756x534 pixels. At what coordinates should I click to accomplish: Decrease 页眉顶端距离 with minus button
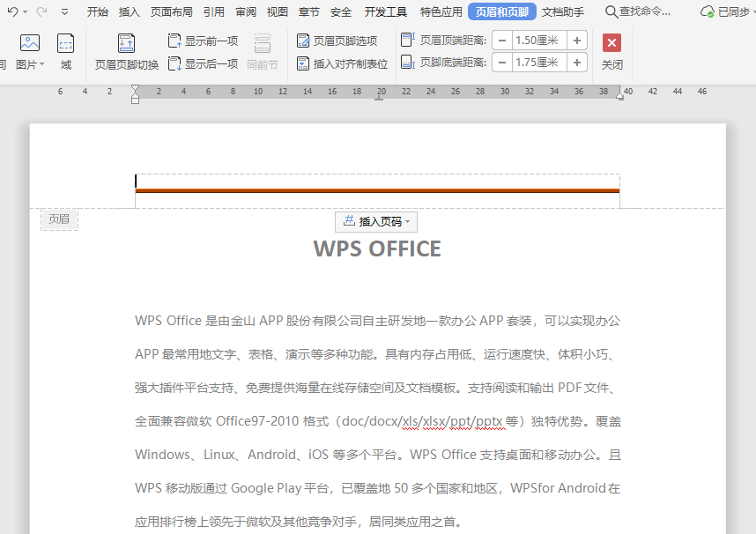(502, 41)
